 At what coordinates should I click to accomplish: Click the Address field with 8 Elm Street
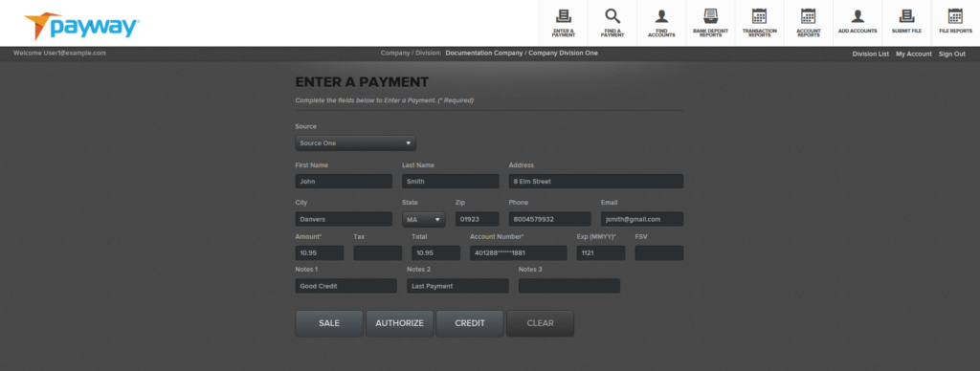click(x=596, y=181)
